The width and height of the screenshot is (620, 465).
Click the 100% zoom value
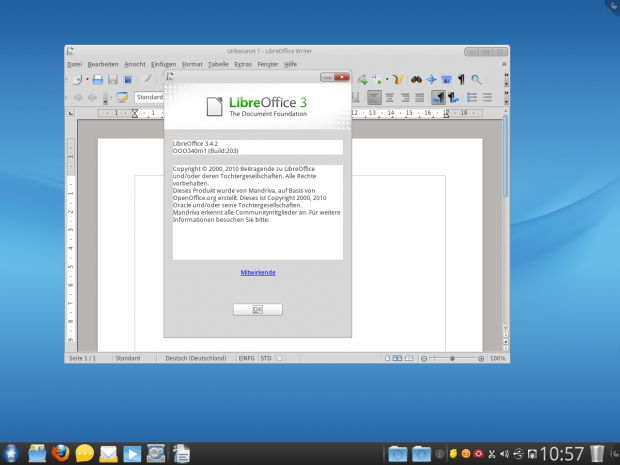(x=497, y=358)
